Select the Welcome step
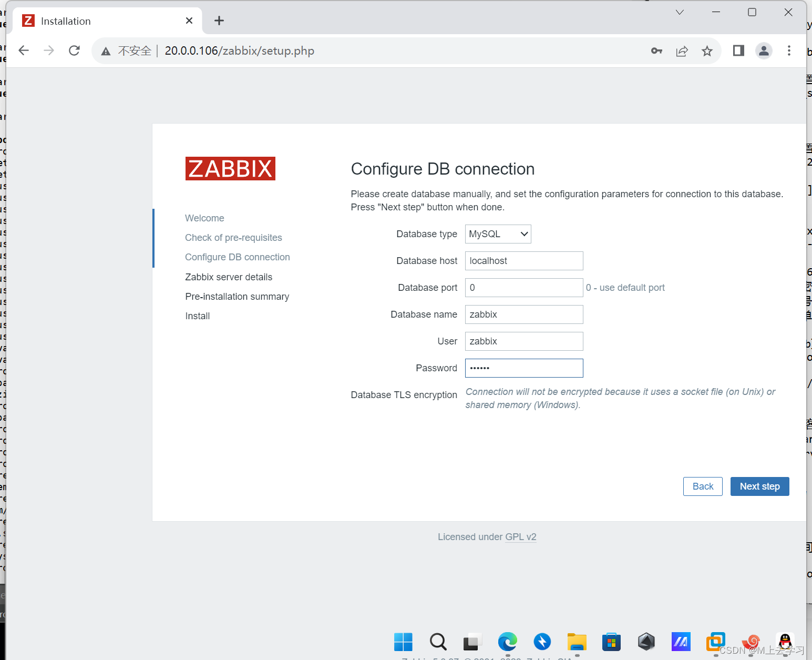Image resolution: width=812 pixels, height=660 pixels. pyautogui.click(x=204, y=218)
